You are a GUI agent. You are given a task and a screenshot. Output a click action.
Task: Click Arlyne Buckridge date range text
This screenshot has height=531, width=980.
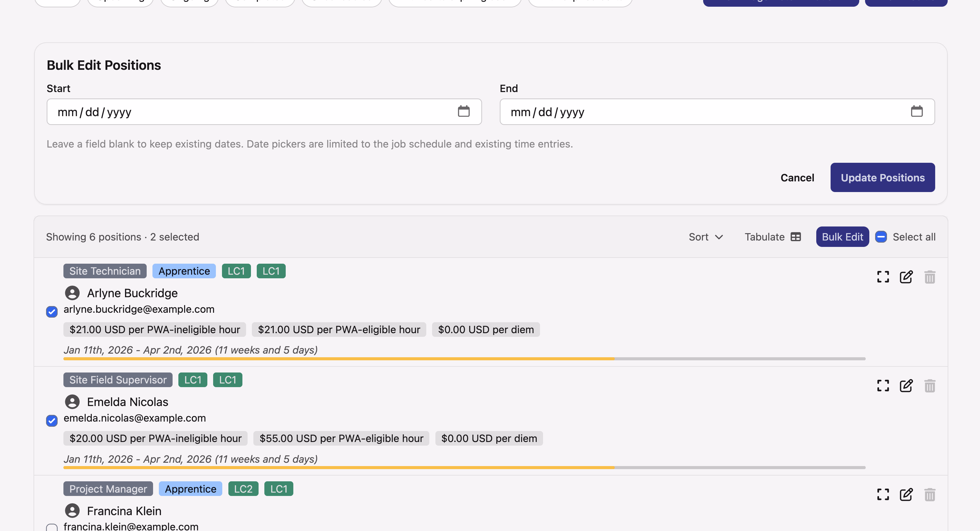[191, 350]
